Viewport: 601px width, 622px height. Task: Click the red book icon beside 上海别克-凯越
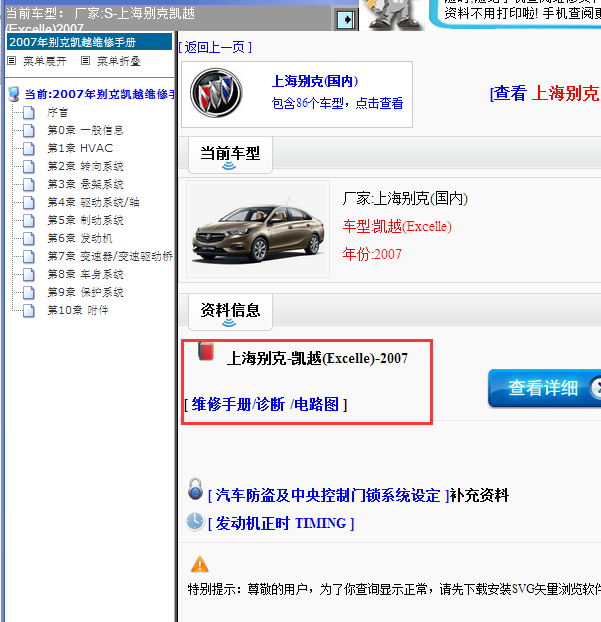[x=206, y=351]
